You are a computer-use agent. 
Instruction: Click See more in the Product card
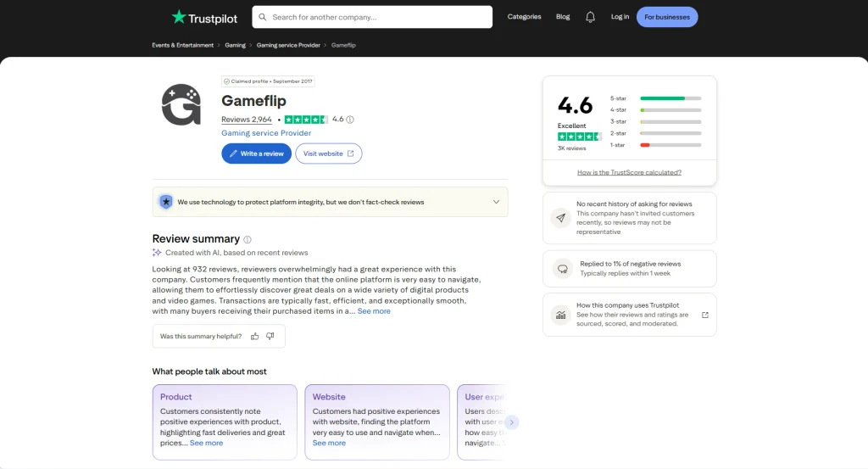[x=207, y=443]
